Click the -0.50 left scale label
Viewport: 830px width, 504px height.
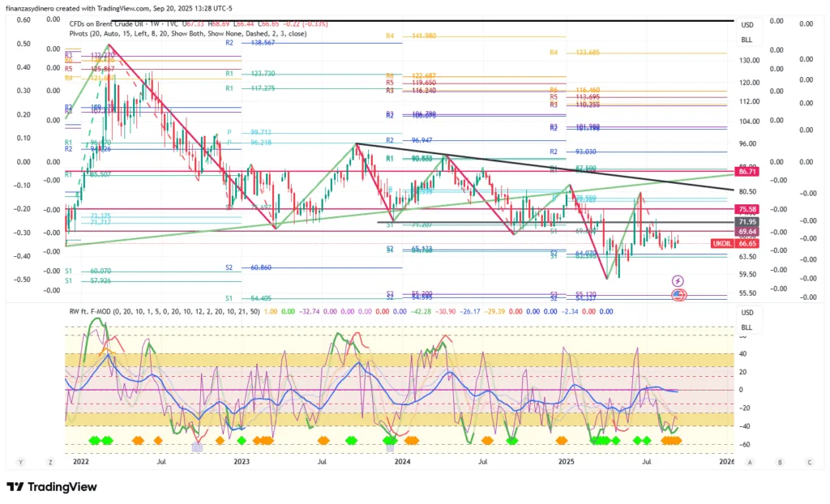[x=22, y=279]
